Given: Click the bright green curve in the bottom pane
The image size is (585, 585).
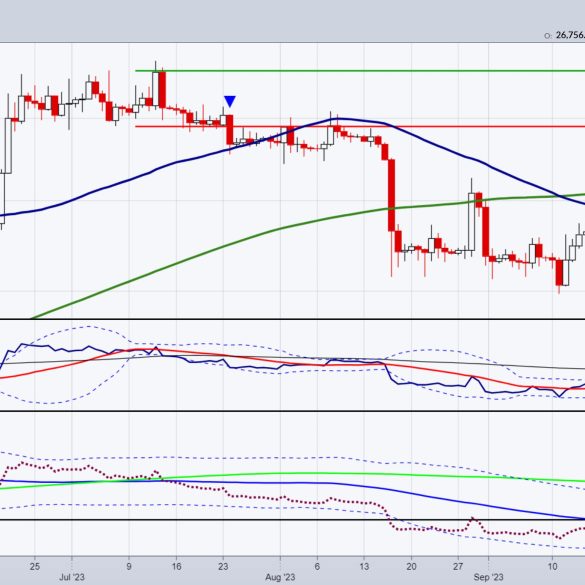Looking at the screenshot, I should (x=298, y=473).
